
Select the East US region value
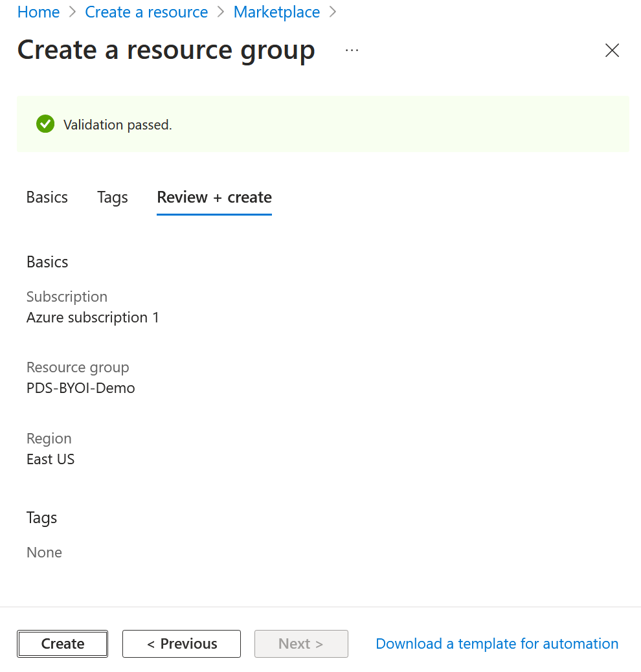coord(50,459)
